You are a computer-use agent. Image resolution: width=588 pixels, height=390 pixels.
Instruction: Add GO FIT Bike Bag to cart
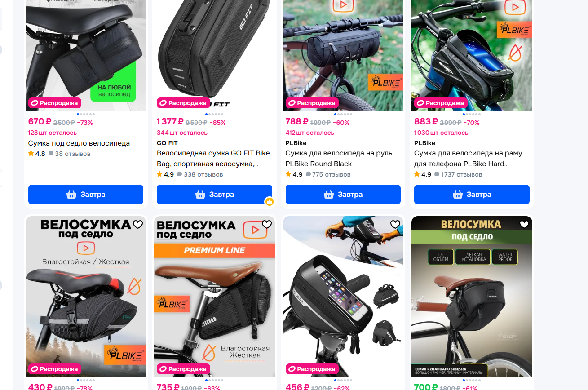click(214, 195)
